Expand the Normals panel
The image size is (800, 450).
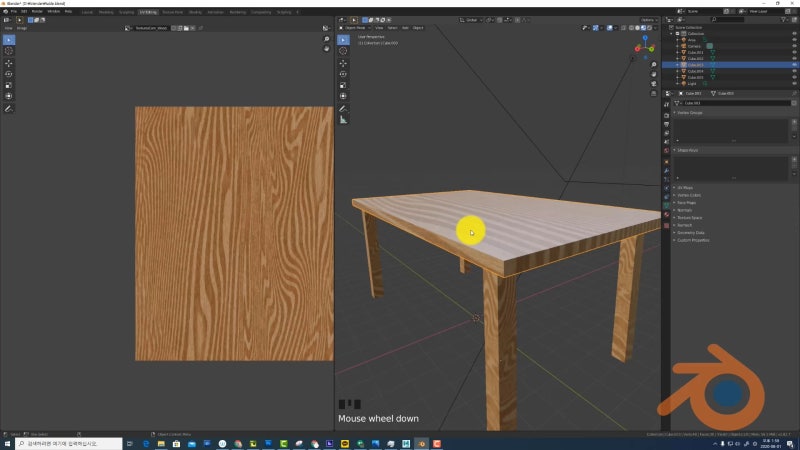tap(684, 210)
